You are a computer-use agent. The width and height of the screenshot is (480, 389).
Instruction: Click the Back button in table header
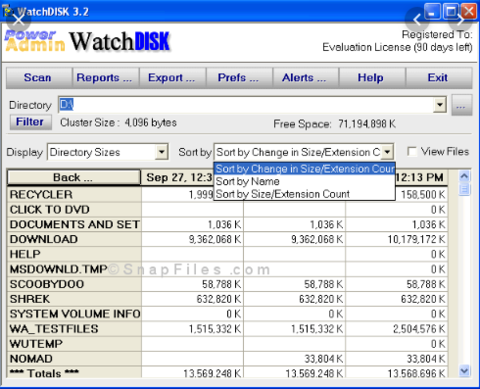pos(74,177)
